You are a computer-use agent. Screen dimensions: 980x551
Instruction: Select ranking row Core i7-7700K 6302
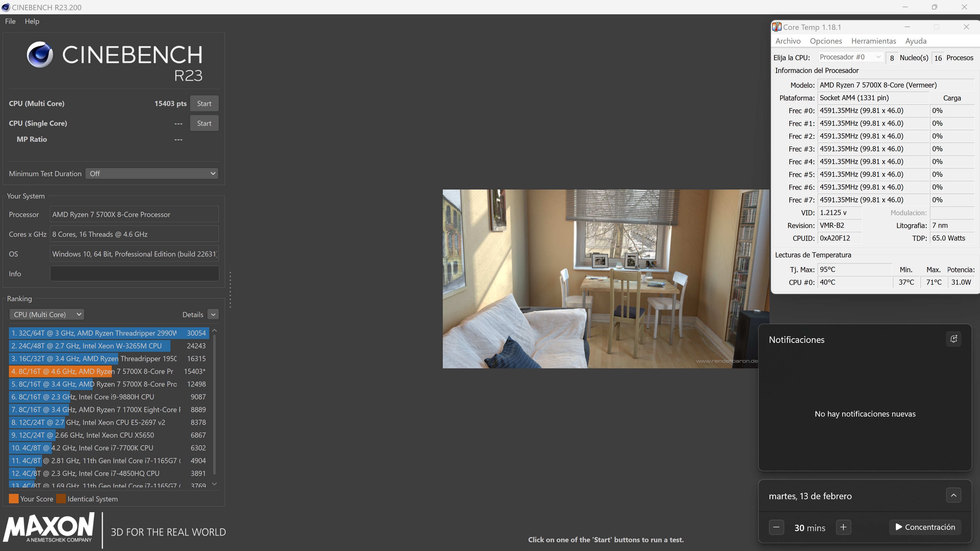(109, 448)
